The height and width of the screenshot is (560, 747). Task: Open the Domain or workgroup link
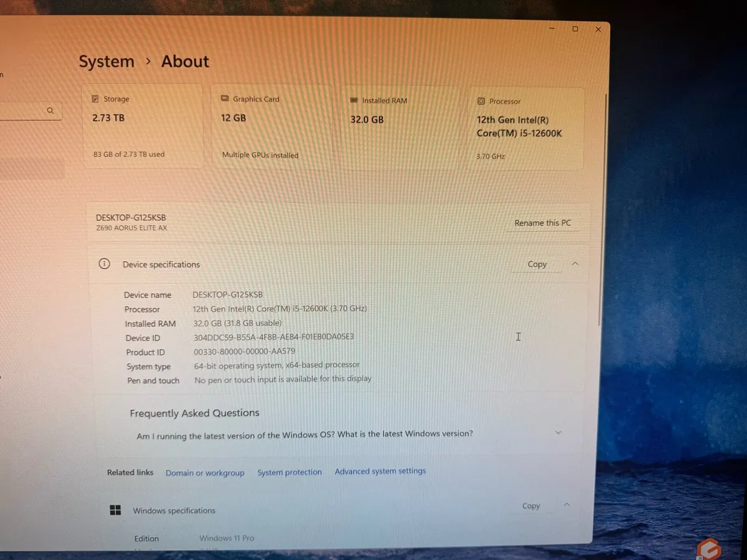205,473
